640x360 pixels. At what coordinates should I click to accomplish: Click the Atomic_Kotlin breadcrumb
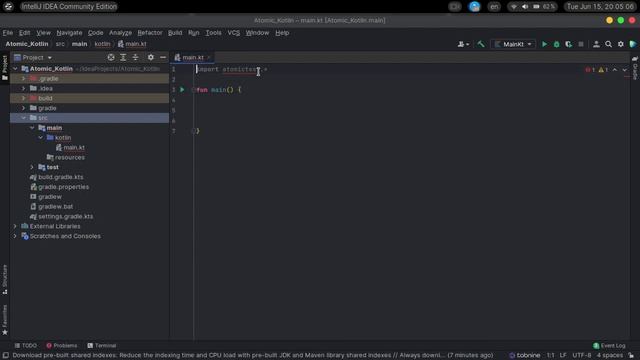[27, 44]
